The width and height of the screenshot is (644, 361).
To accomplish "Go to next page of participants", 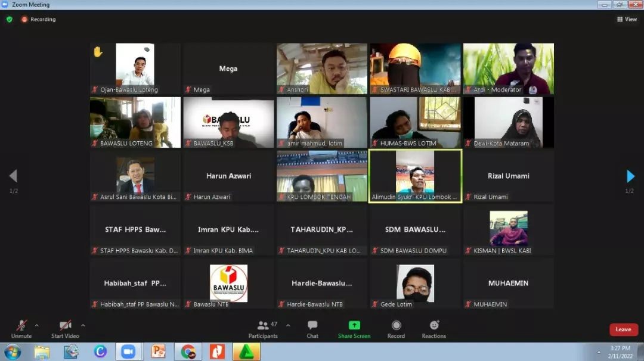I will click(630, 176).
